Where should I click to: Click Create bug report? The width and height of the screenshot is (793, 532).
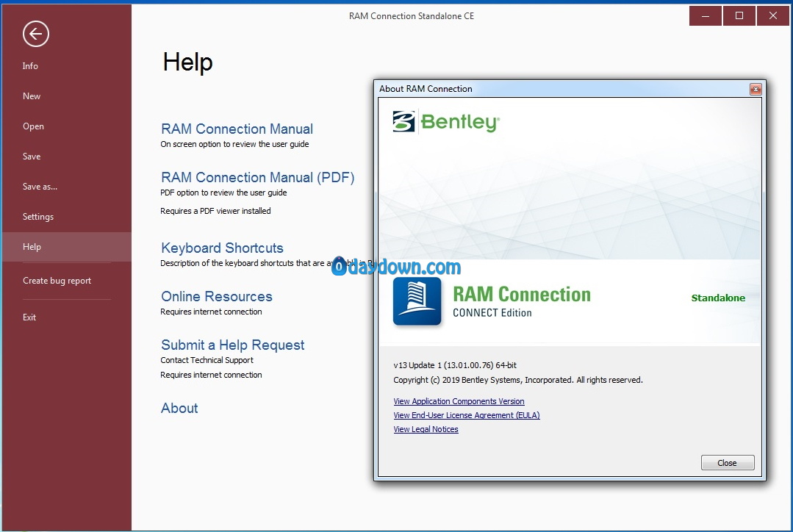pos(57,281)
